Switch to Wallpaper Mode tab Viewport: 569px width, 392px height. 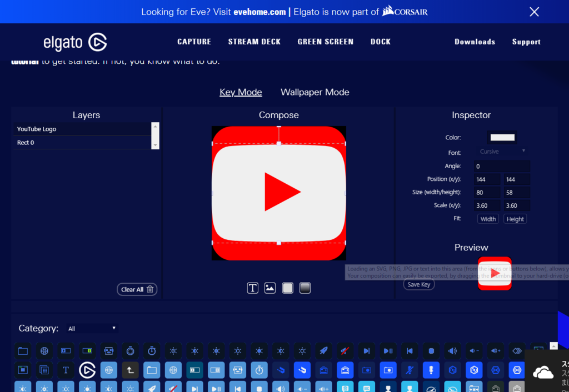click(315, 92)
